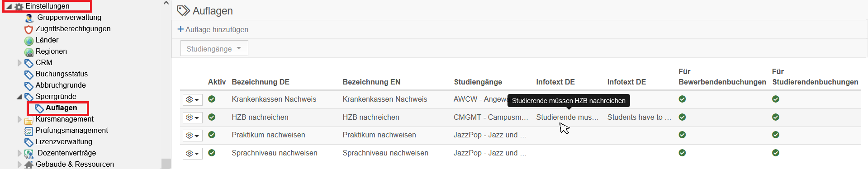
Task: Toggle Studierendenbuchungen checkmark for HZB nachreichen
Action: (x=776, y=117)
